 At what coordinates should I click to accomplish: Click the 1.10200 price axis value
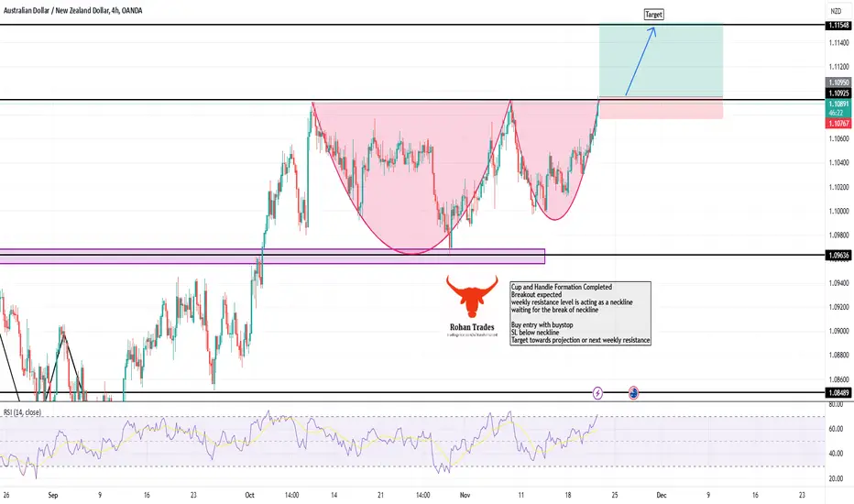pyautogui.click(x=838, y=188)
